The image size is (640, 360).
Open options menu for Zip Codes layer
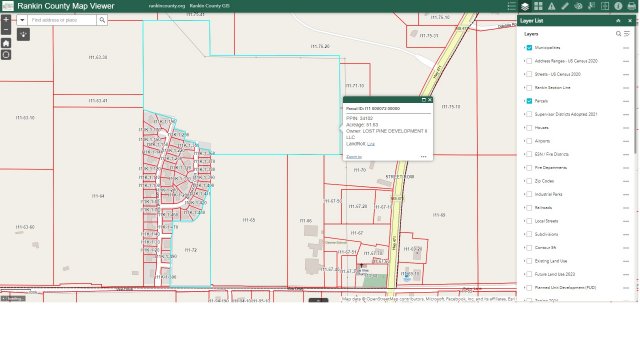click(626, 181)
